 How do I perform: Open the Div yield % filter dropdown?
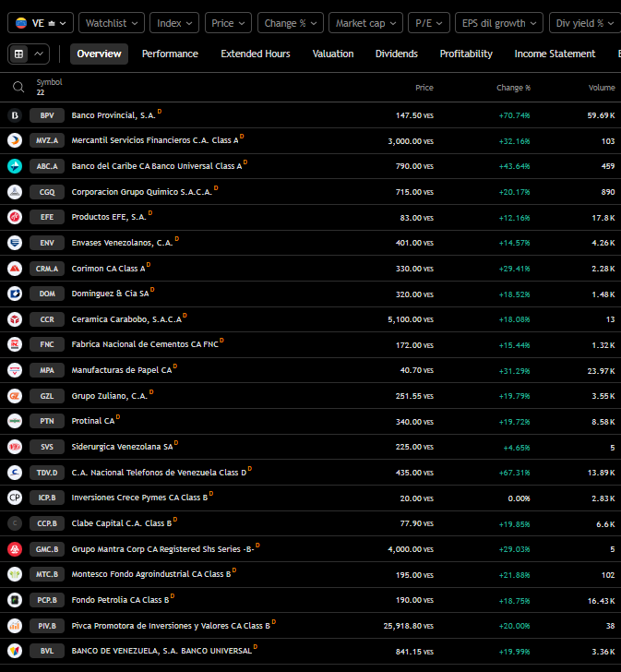(585, 23)
